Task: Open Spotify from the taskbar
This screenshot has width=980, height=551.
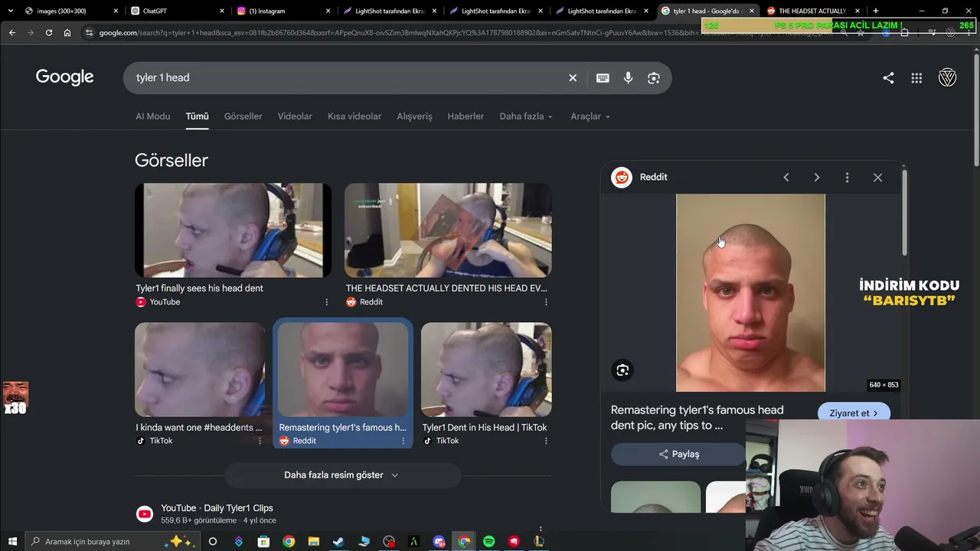Action: 489,541
